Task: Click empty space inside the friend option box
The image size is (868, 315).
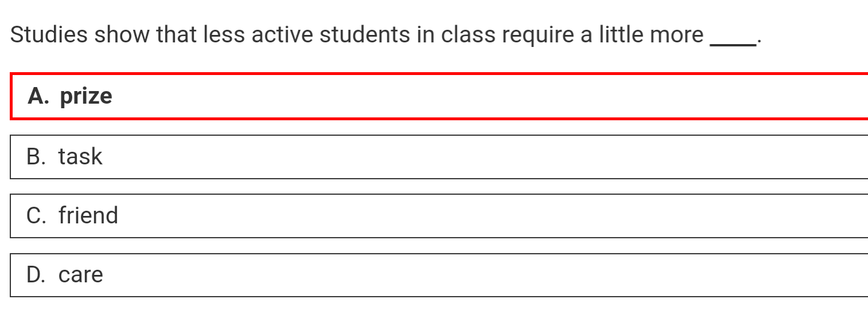Action: click(487, 216)
